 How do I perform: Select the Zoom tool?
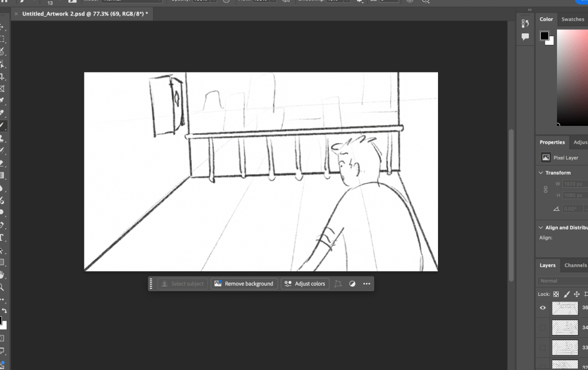pos(2,287)
